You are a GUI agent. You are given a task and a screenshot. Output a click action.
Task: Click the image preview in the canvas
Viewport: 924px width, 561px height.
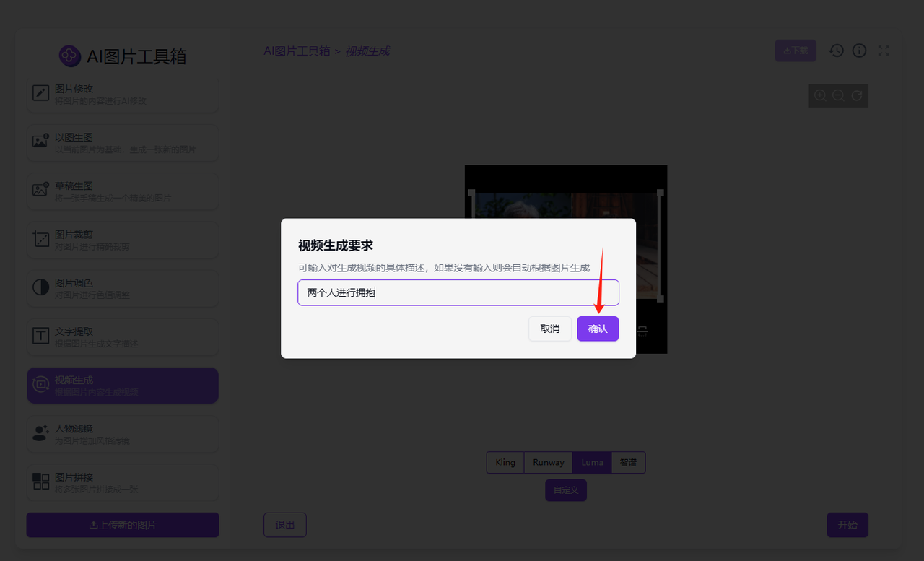(x=566, y=259)
